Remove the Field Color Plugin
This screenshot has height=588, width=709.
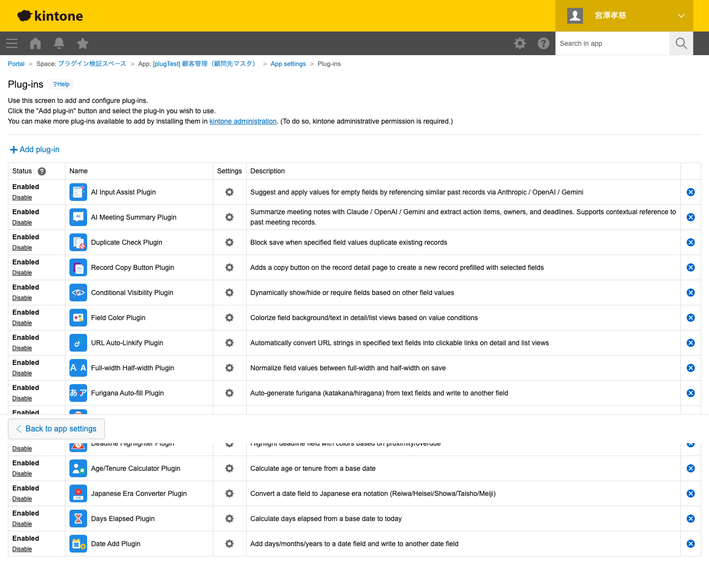pos(691,318)
